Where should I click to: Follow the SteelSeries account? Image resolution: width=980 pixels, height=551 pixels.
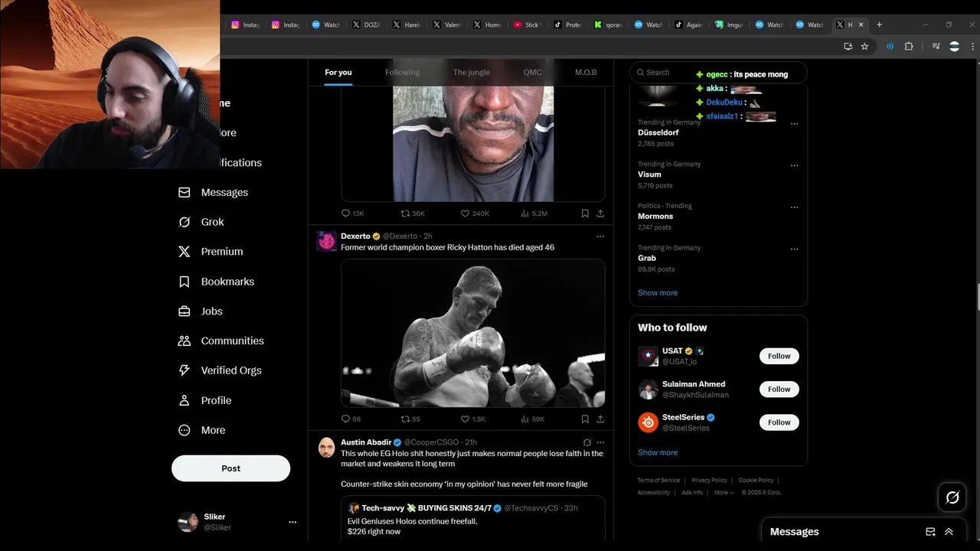click(779, 422)
